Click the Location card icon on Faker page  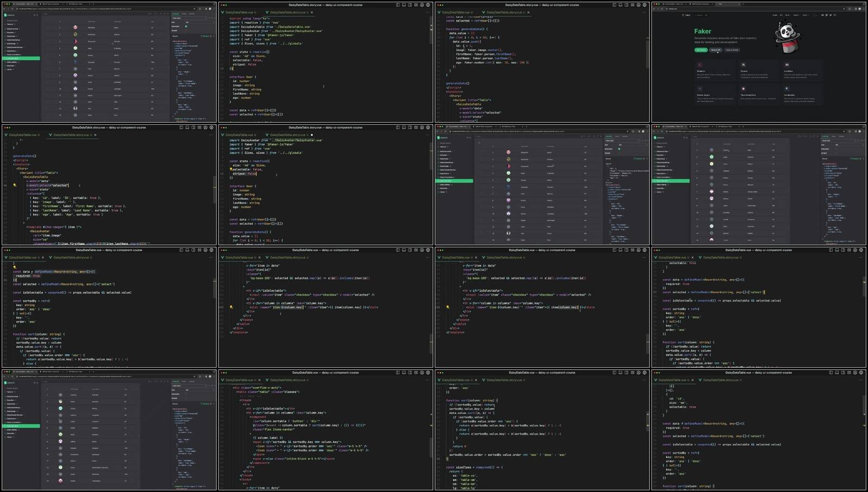point(787,65)
